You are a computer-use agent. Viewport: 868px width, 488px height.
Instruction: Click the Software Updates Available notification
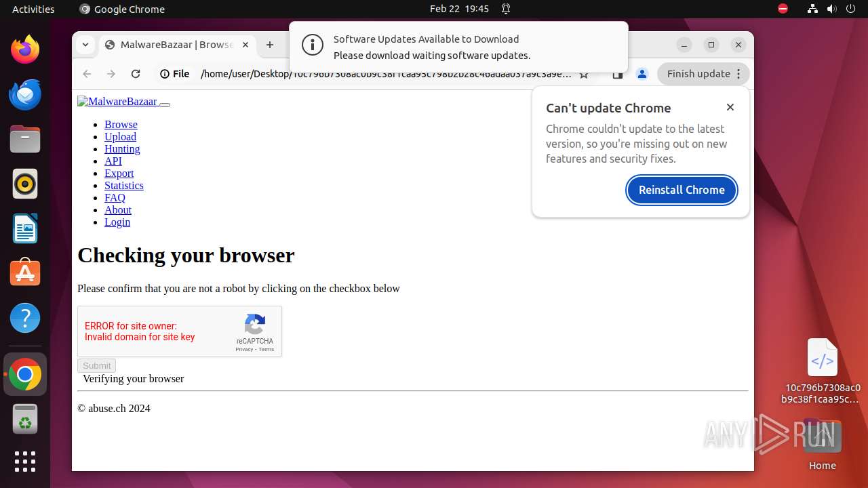[x=458, y=47]
